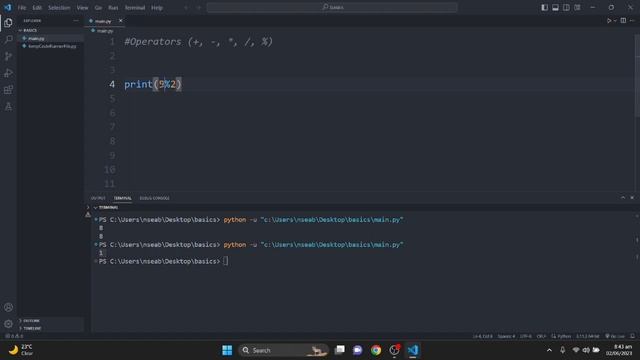Image resolution: width=640 pixels, height=360 pixels.
Task: Switch to the Debug Console tab
Action: (x=154, y=198)
